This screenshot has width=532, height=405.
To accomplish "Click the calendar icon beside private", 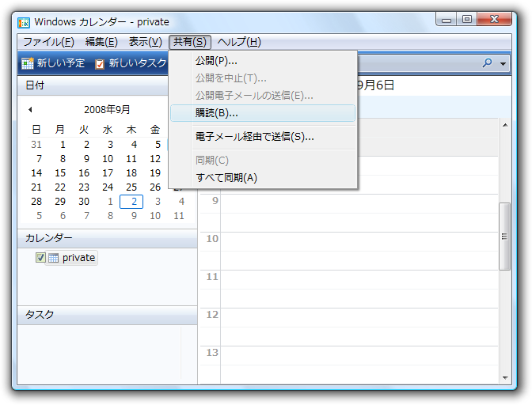I will point(54,258).
